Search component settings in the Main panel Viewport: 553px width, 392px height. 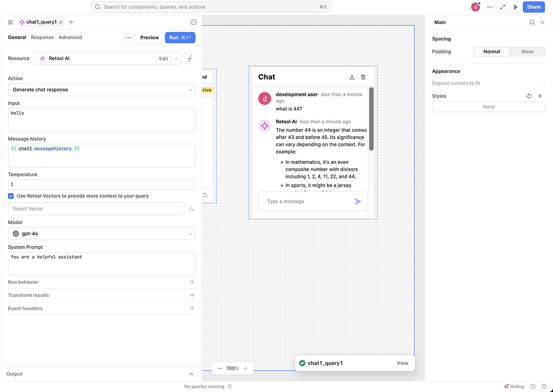pos(532,22)
